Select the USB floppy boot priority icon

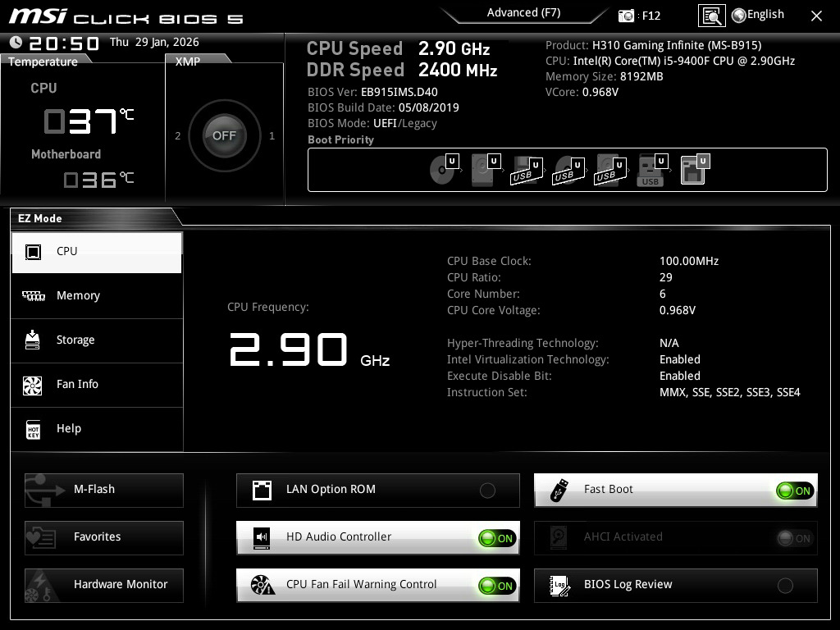point(527,171)
